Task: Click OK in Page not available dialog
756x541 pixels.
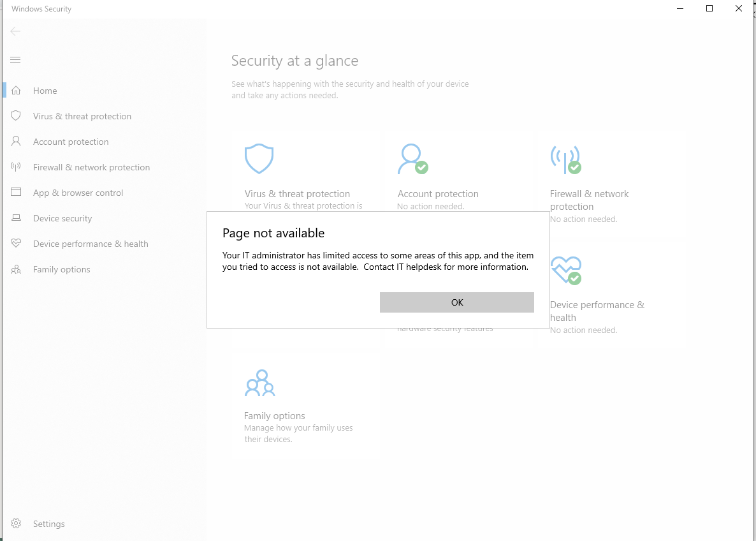Action: point(456,302)
